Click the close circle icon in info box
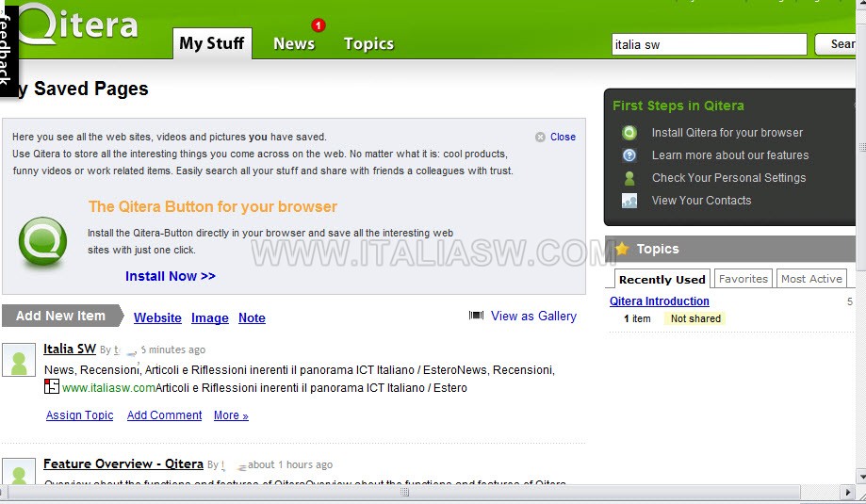This screenshot has height=504, width=866. 540,137
